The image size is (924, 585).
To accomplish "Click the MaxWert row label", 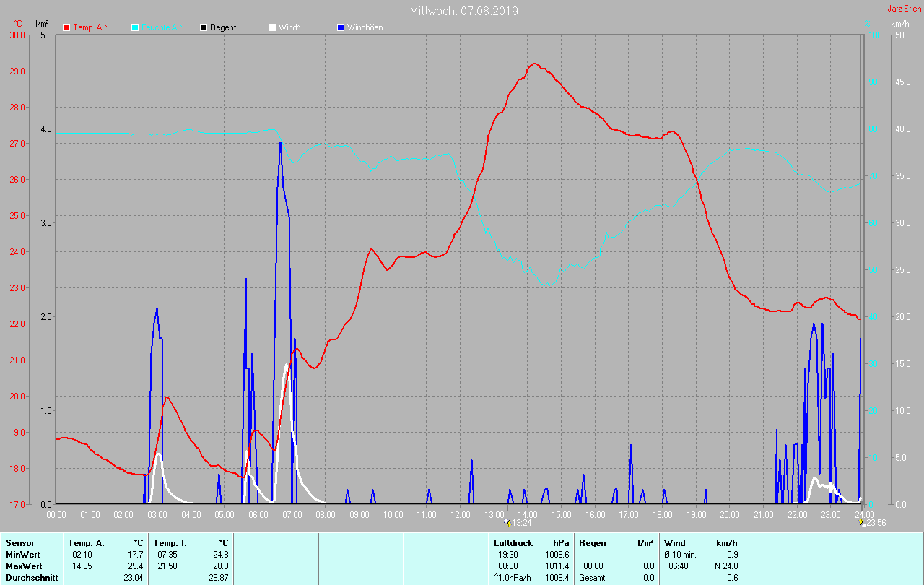I will pyautogui.click(x=23, y=566).
